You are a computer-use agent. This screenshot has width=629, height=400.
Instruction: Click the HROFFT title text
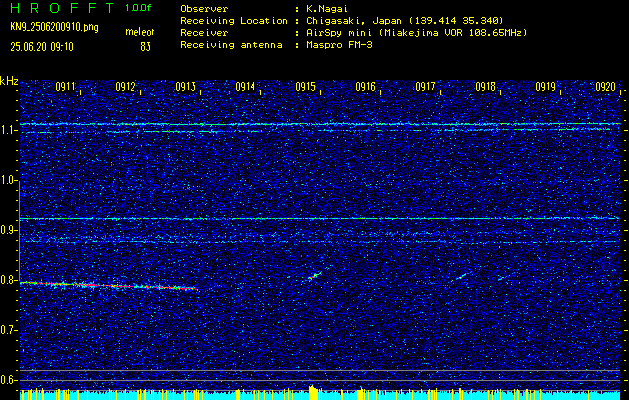coord(62,8)
